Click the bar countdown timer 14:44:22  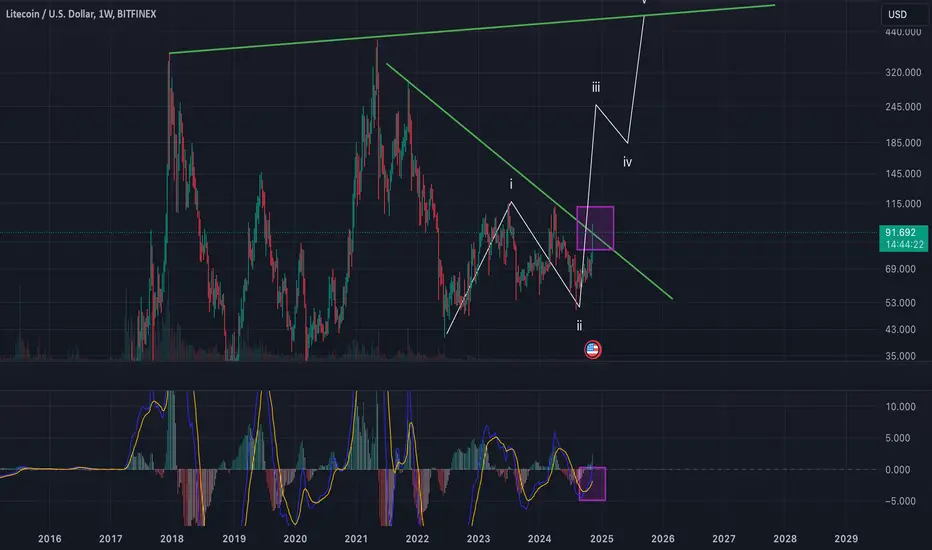[x=904, y=244]
